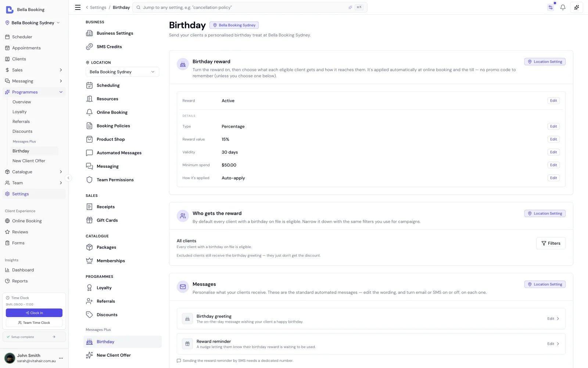Screen dimensions: 588x368
Task: Switch workspace via Bella Booking Sydney header
Action: click(32, 23)
